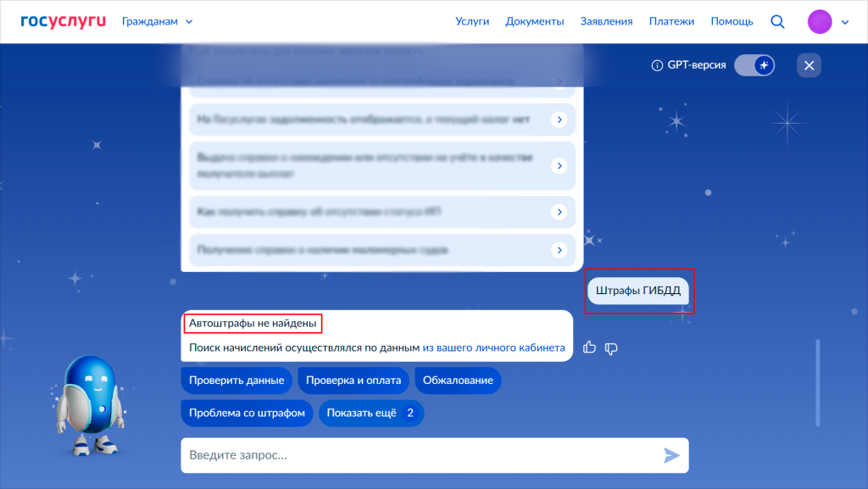
Task: Click the chat vertical scrollbar
Action: (x=817, y=383)
